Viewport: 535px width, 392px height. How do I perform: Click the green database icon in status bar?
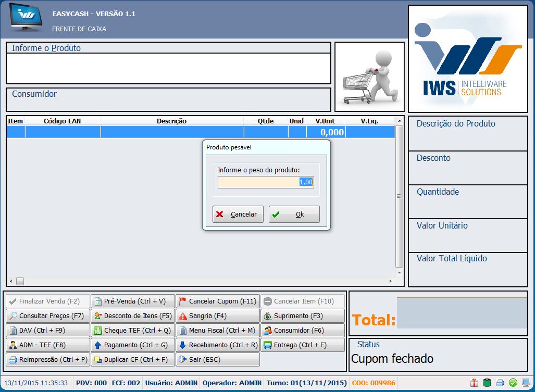pos(487,383)
